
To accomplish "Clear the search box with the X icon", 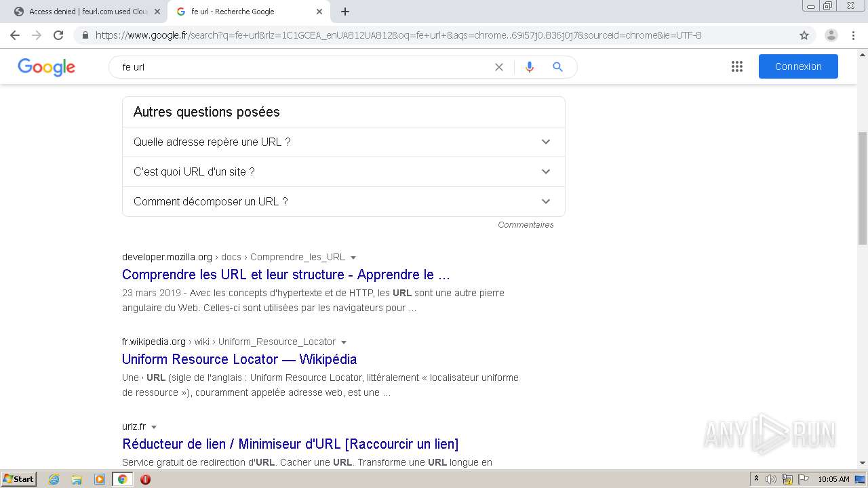I will 499,67.
